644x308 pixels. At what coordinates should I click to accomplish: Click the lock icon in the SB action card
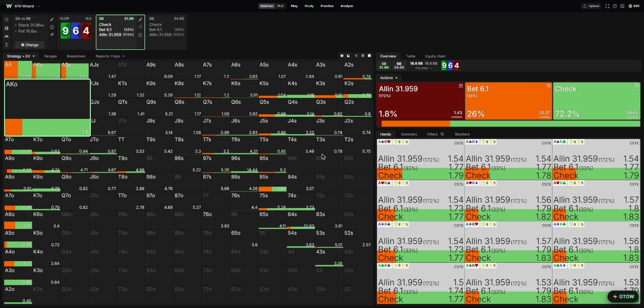140,27
